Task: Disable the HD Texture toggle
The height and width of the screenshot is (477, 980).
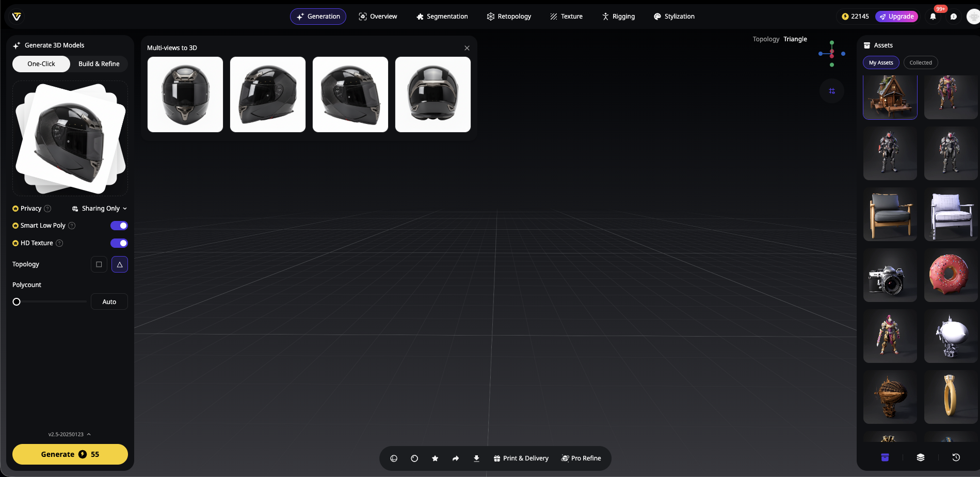Action: 119,243
